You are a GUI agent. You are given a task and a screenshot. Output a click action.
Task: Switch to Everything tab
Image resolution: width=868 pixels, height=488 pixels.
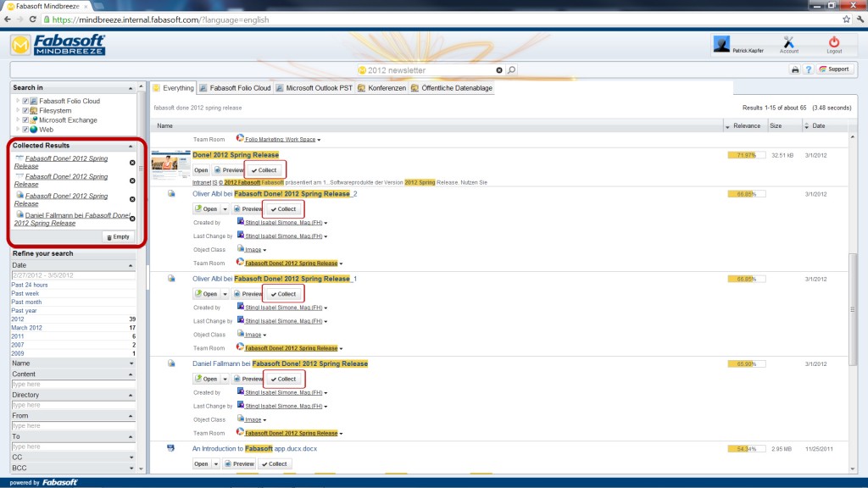pos(173,88)
